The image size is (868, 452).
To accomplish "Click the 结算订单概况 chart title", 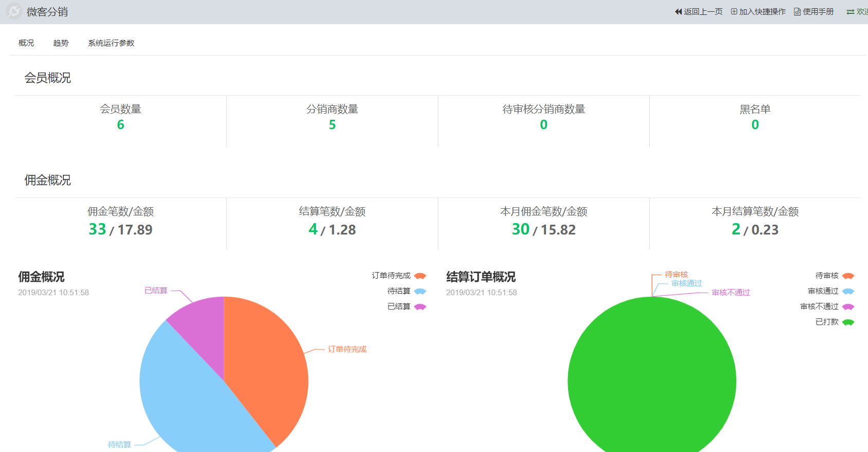I will [x=481, y=277].
